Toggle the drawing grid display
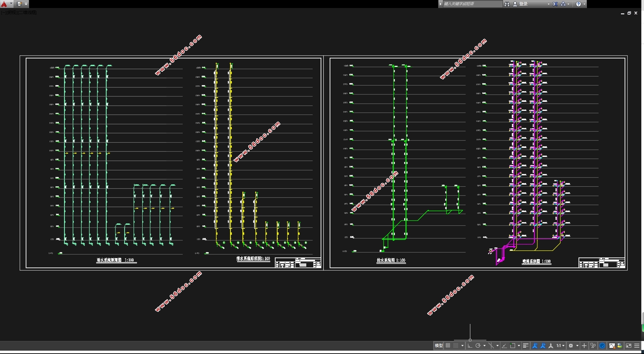644x354 pixels. tap(448, 346)
